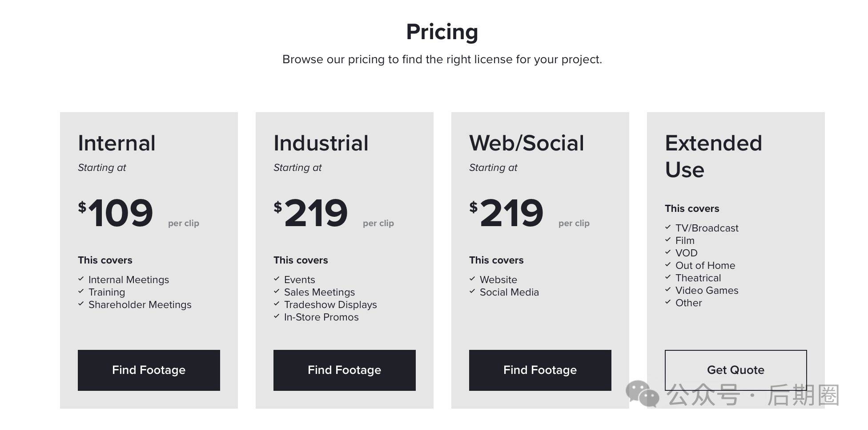Select the Extended Use heading
The width and height of the screenshot is (868, 430).
(x=713, y=156)
